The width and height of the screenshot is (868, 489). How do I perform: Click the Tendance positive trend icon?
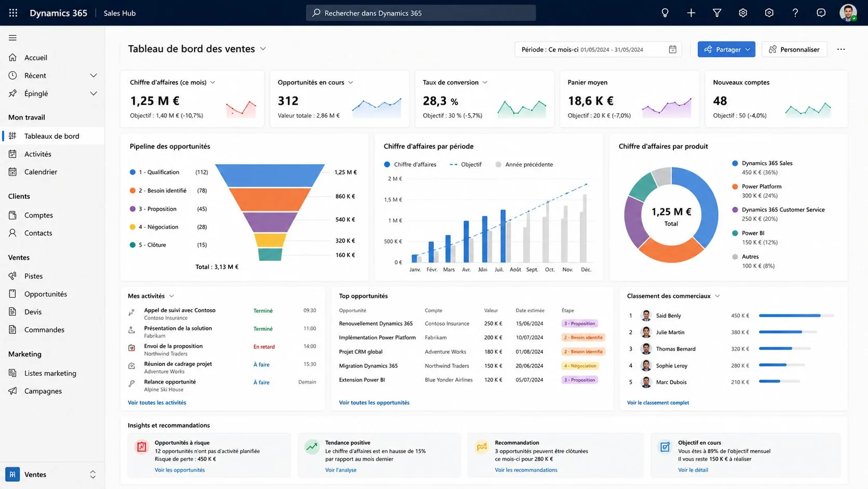point(311,447)
